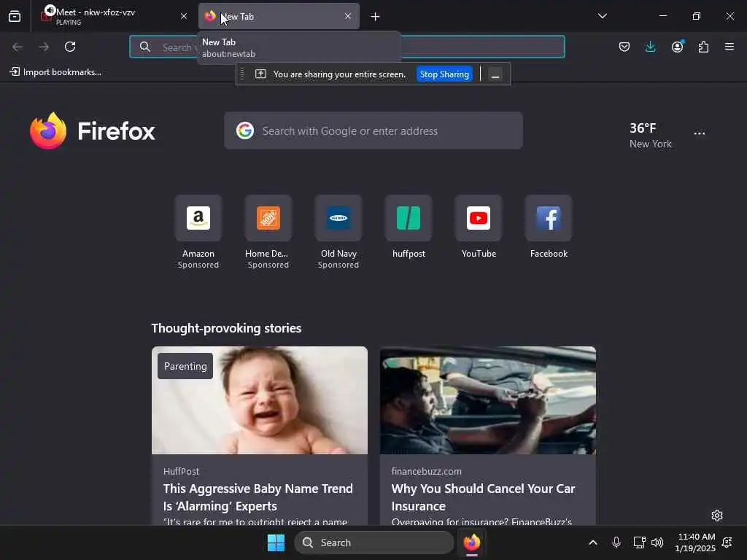Click the Parenting topic label
Screen dimensions: 747x560
coord(185,366)
